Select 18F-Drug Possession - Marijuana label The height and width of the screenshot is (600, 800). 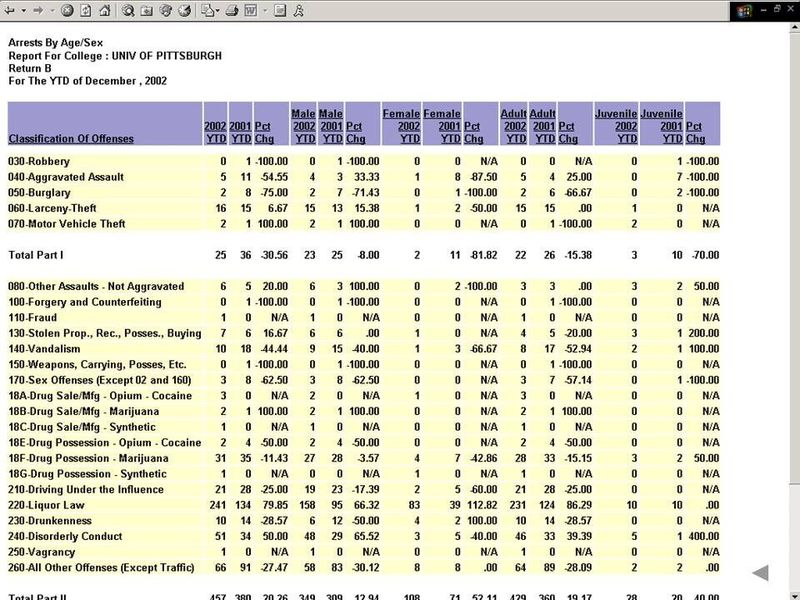(88, 458)
